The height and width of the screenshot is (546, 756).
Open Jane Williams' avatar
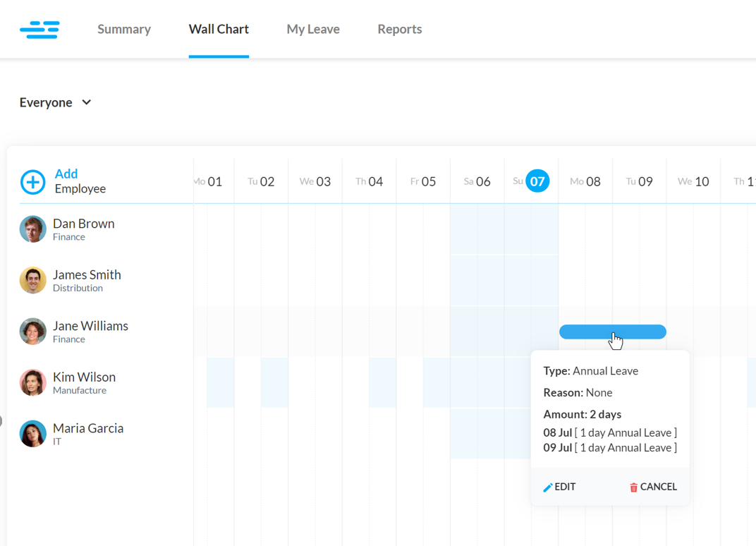coord(32,331)
